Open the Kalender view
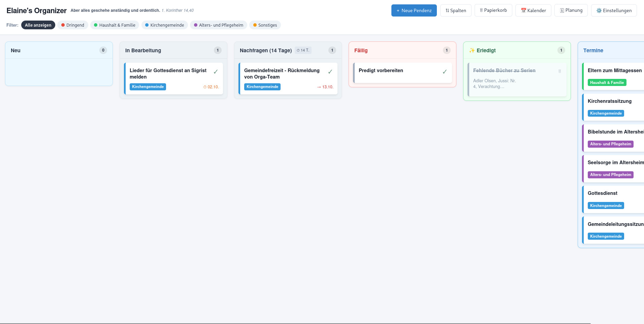This screenshot has height=324, width=644. pyautogui.click(x=533, y=10)
